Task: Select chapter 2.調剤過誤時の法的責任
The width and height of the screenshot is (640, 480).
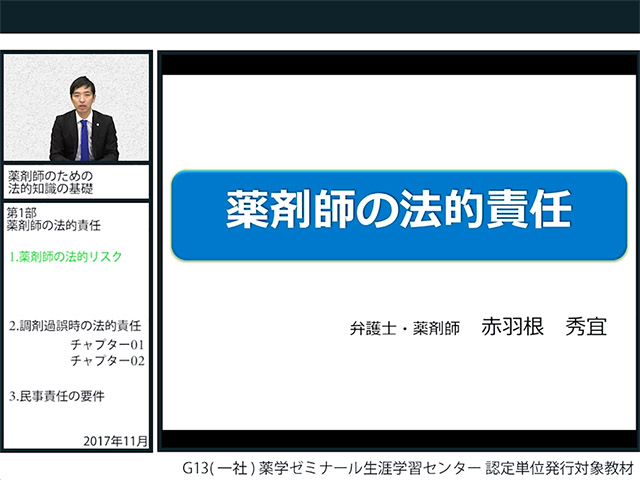Action: (75, 326)
